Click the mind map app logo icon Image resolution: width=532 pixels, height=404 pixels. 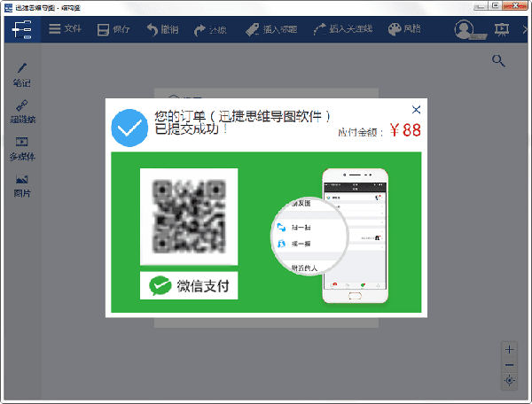click(22, 29)
